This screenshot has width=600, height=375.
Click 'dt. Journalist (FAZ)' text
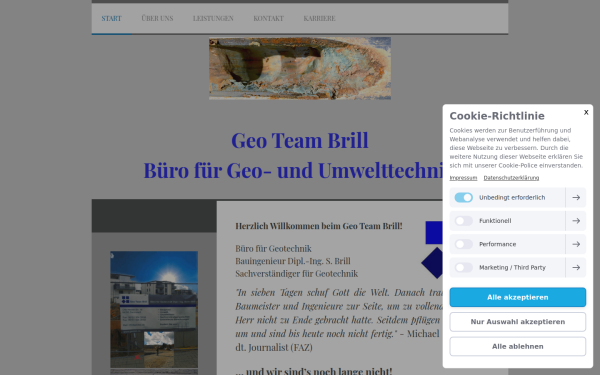pyautogui.click(x=274, y=347)
